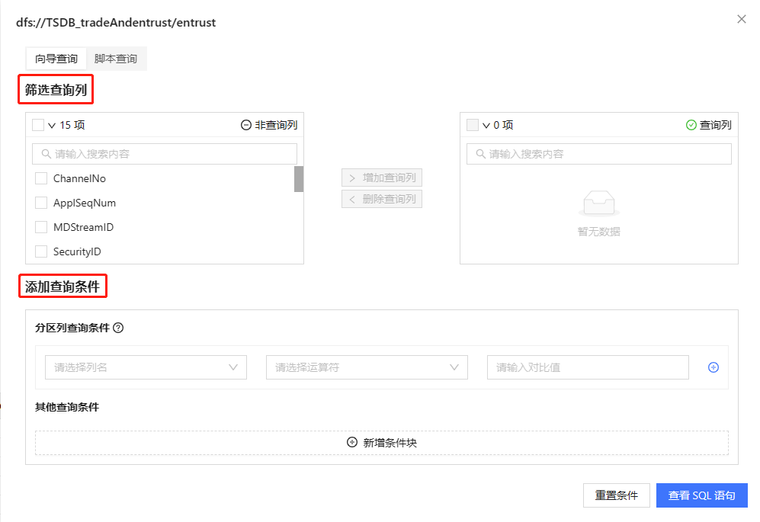
Task: Click the column list scrollbar thumb
Action: (298, 179)
